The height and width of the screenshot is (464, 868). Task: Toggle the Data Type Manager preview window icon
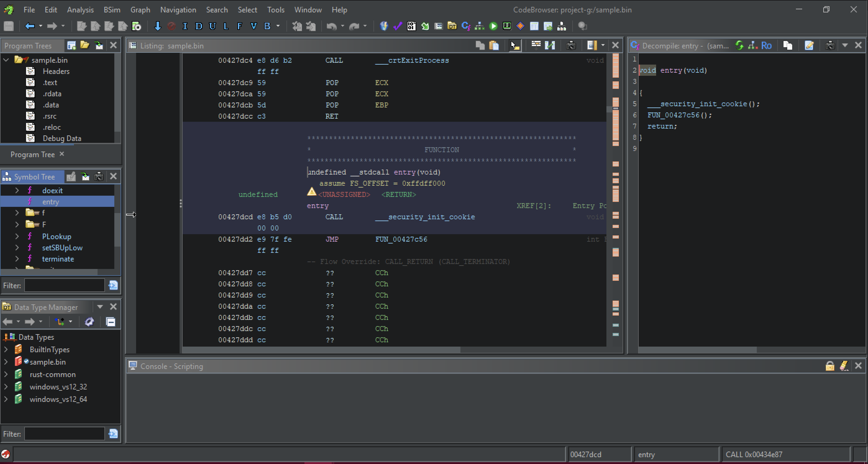click(111, 322)
